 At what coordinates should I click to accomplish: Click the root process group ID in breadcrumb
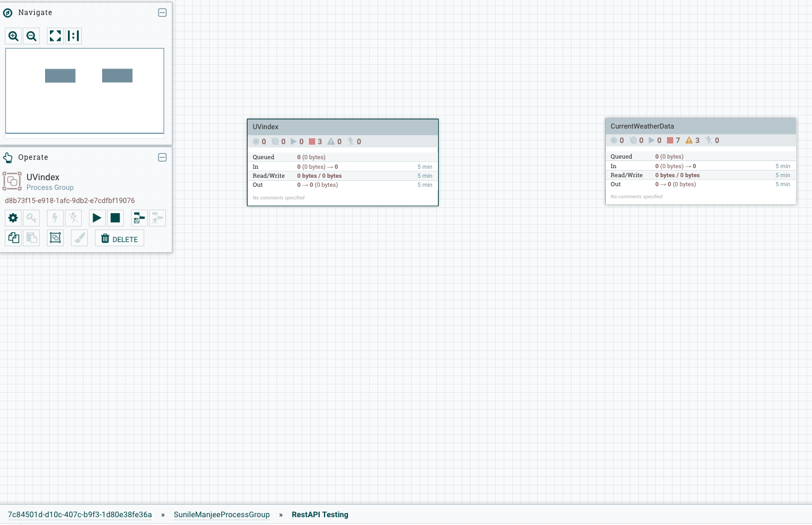pos(78,515)
